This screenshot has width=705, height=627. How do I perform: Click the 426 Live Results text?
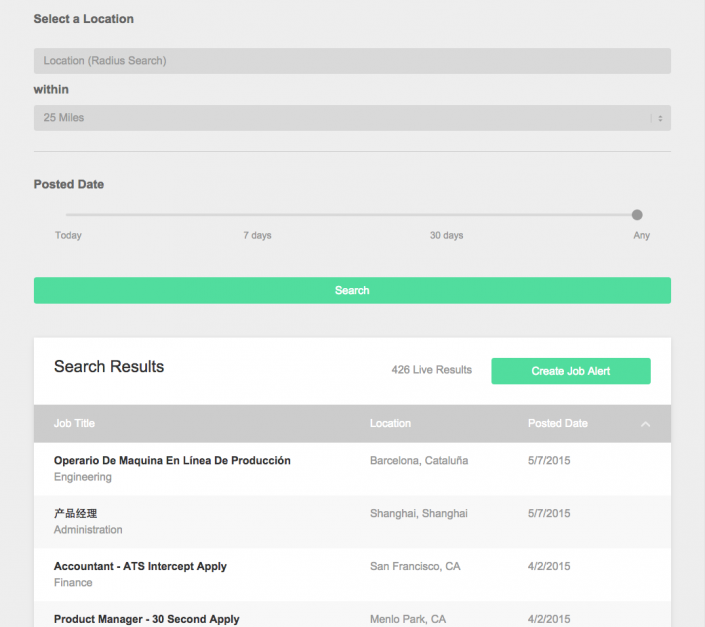click(x=431, y=370)
